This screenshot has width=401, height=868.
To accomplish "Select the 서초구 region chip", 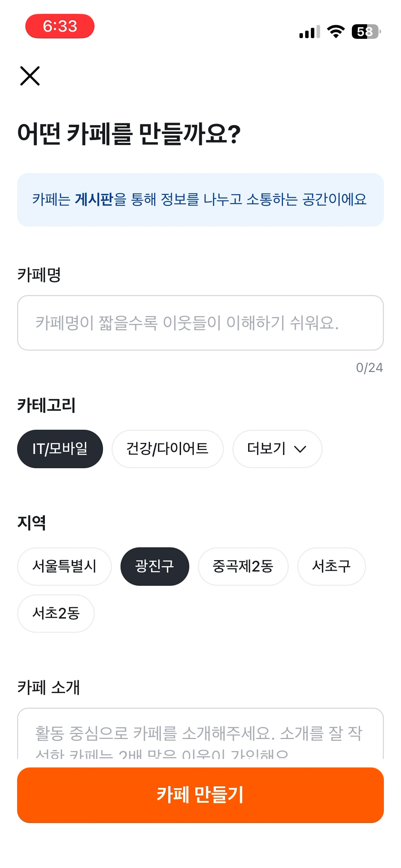I will click(x=331, y=566).
